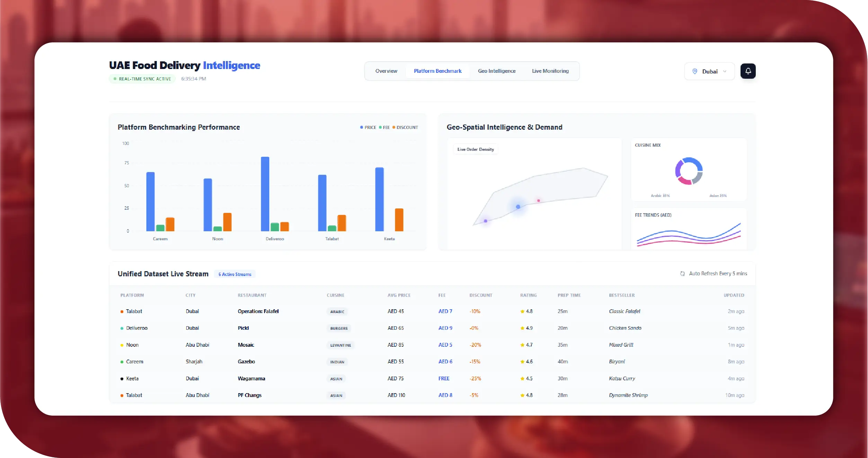This screenshot has width=868, height=458.
Task: Click the blue order density map marker
Action: (518, 207)
